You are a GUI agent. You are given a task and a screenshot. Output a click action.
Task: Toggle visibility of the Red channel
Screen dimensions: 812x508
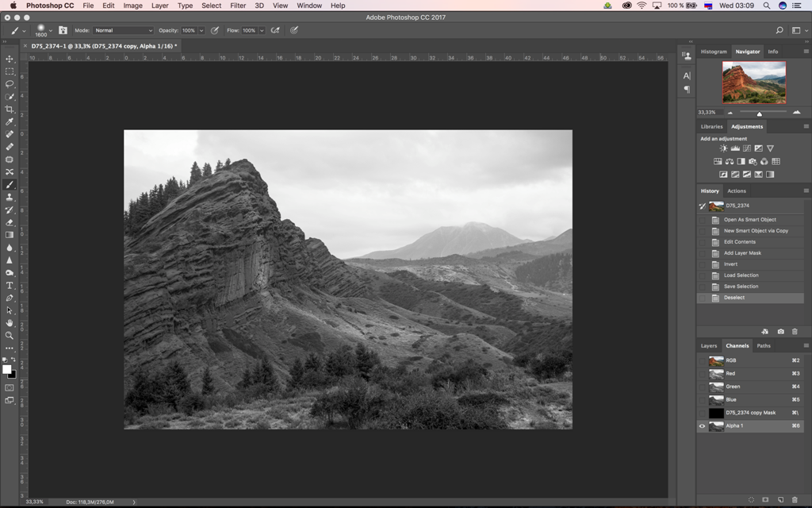click(702, 373)
